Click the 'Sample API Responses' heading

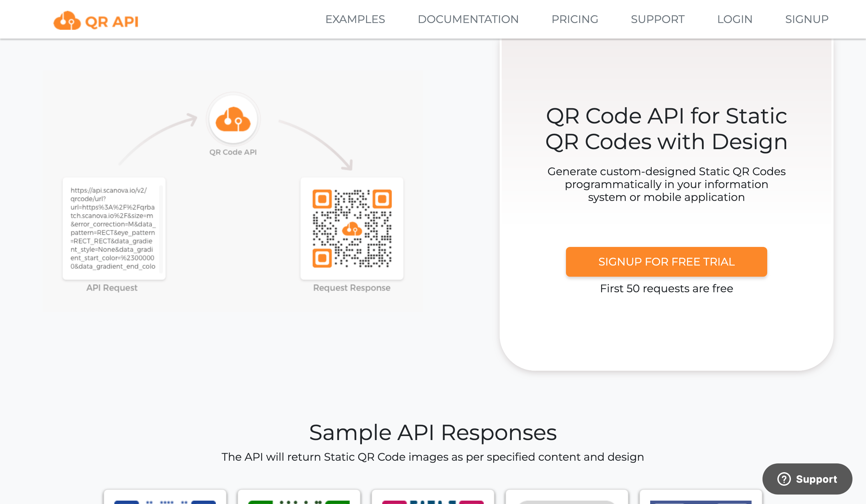(x=433, y=433)
